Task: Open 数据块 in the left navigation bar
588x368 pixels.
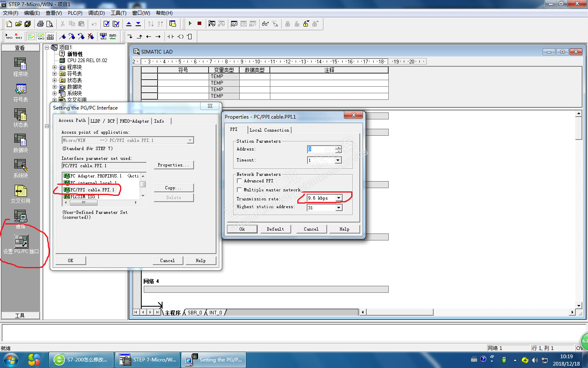Action: tap(20, 143)
